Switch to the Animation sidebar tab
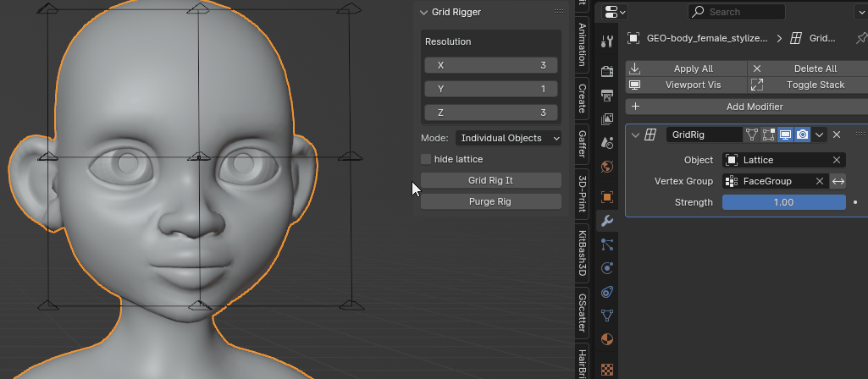Screen dimensions: 868x379 point(582,44)
